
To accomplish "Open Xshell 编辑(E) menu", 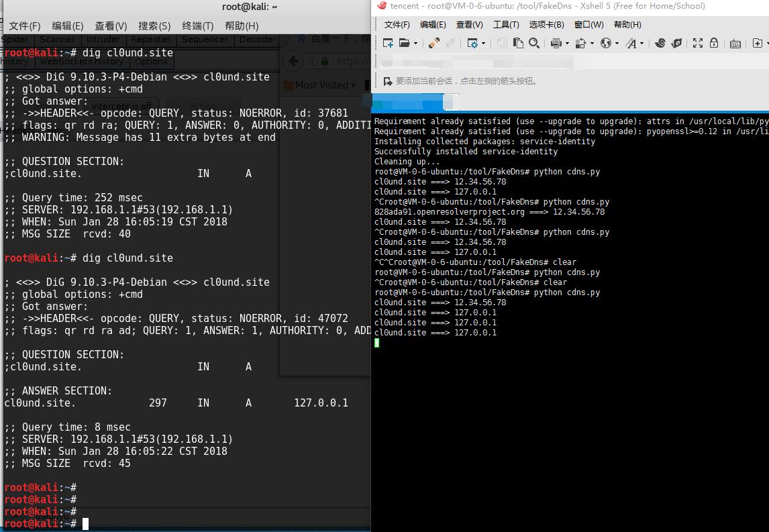I will point(433,25).
